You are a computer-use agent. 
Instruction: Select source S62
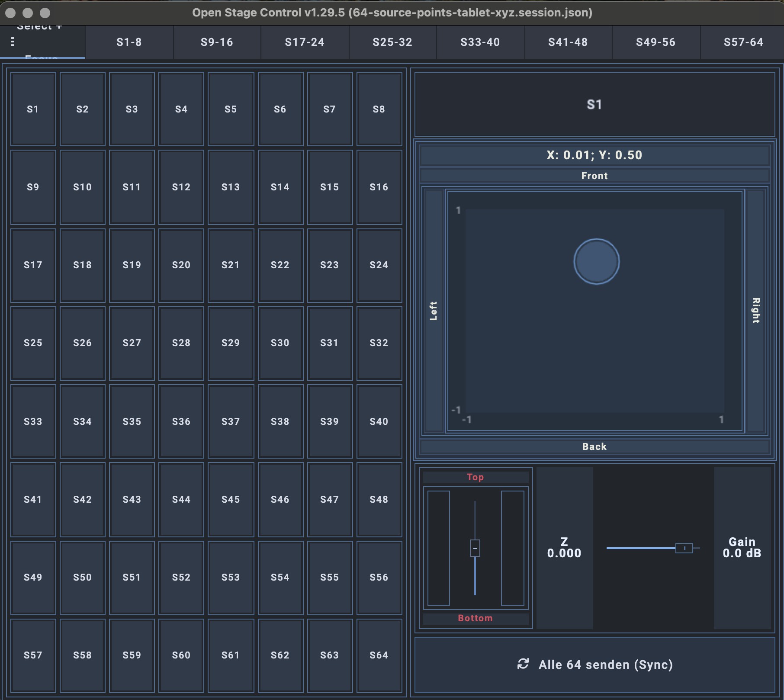[280, 655]
